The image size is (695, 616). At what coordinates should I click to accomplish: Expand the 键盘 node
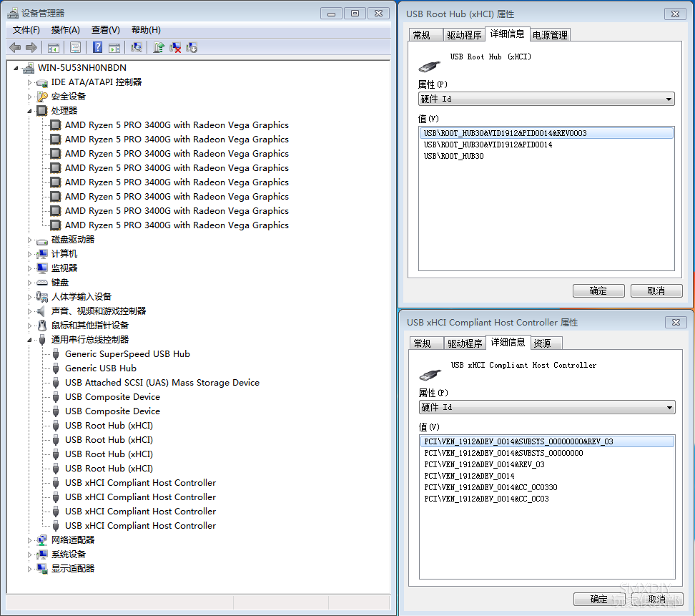coord(30,283)
